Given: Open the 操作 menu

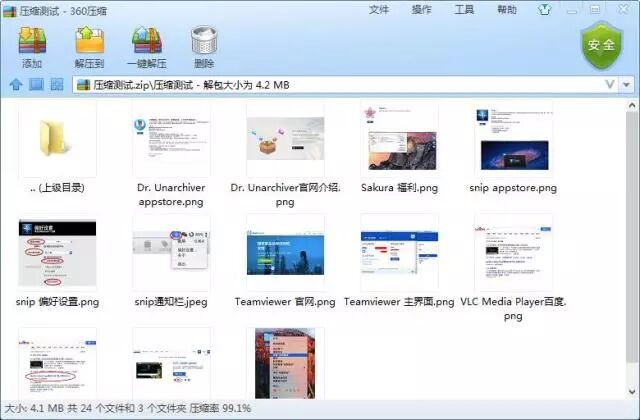Looking at the screenshot, I should click(421, 10).
